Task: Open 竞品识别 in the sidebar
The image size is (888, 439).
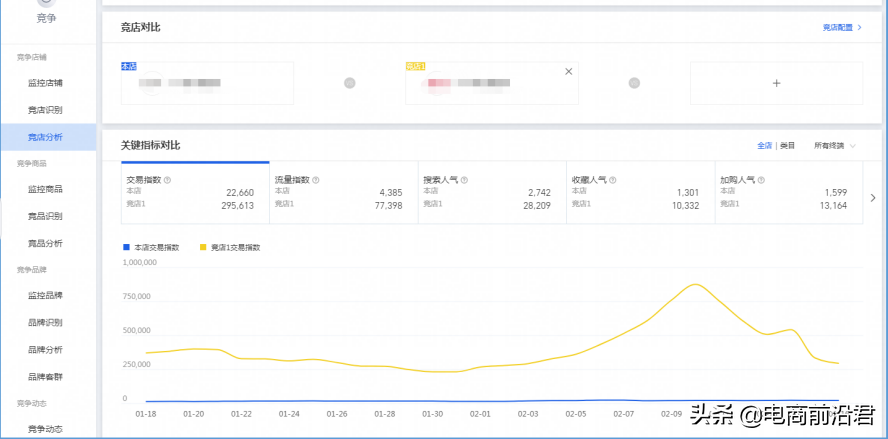Action: pyautogui.click(x=45, y=216)
